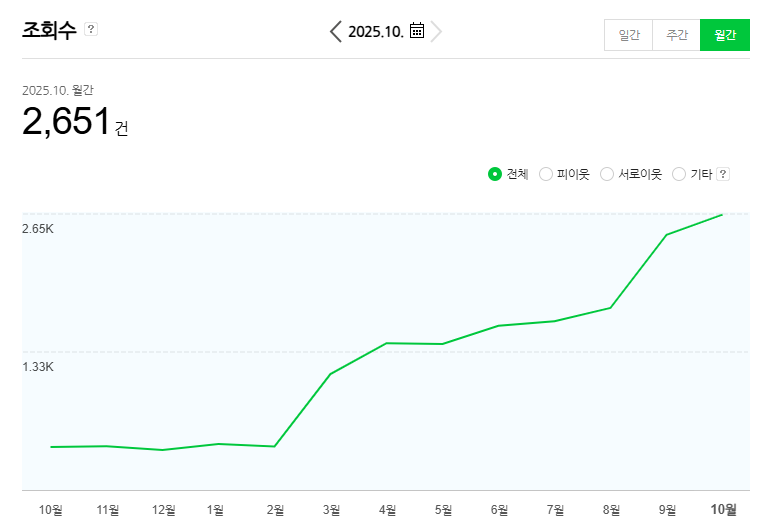The image size is (760, 521).
Task: Select the 피이웃 radio button
Action: click(x=546, y=174)
